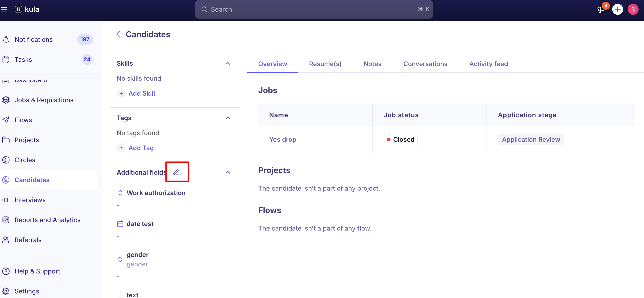Focus the Search input field

click(x=314, y=9)
